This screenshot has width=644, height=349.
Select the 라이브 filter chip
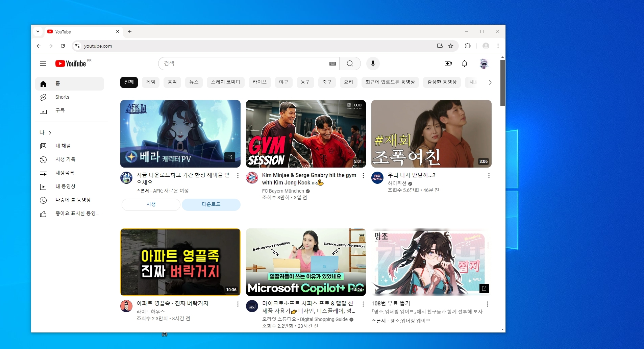pos(260,82)
